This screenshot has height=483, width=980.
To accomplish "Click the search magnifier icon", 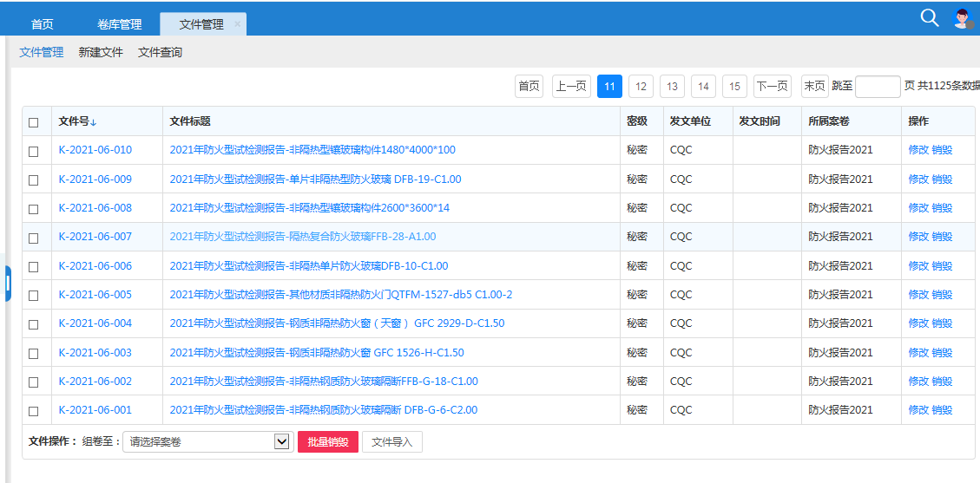I will [929, 18].
